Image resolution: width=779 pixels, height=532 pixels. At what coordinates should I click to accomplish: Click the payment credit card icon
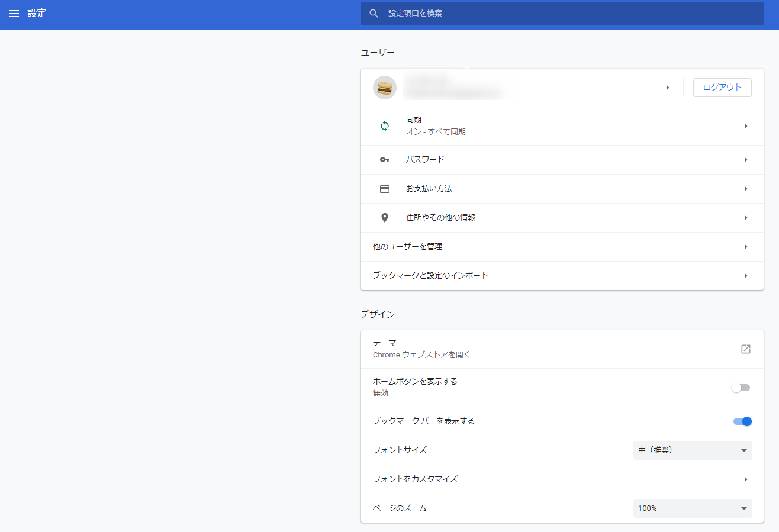[385, 189]
